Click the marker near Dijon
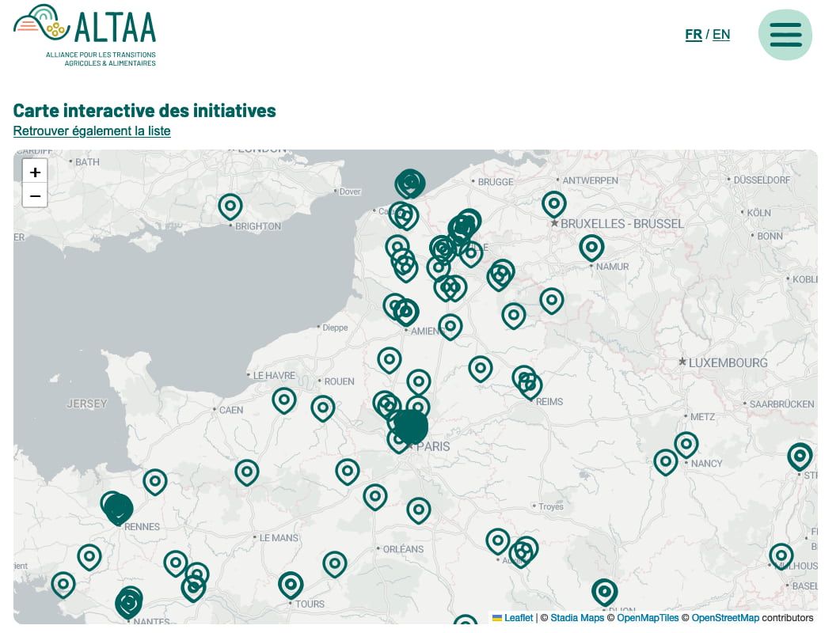 tap(605, 591)
